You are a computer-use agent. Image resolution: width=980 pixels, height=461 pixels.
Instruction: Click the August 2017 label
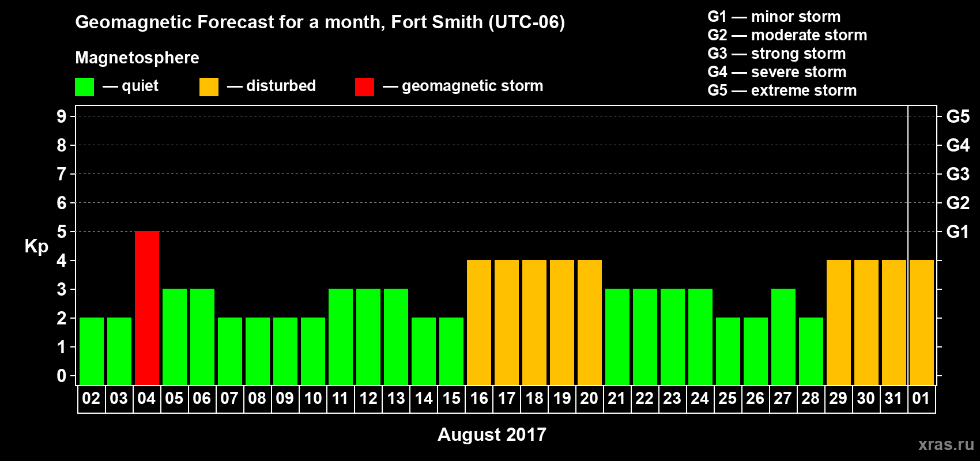click(492, 434)
